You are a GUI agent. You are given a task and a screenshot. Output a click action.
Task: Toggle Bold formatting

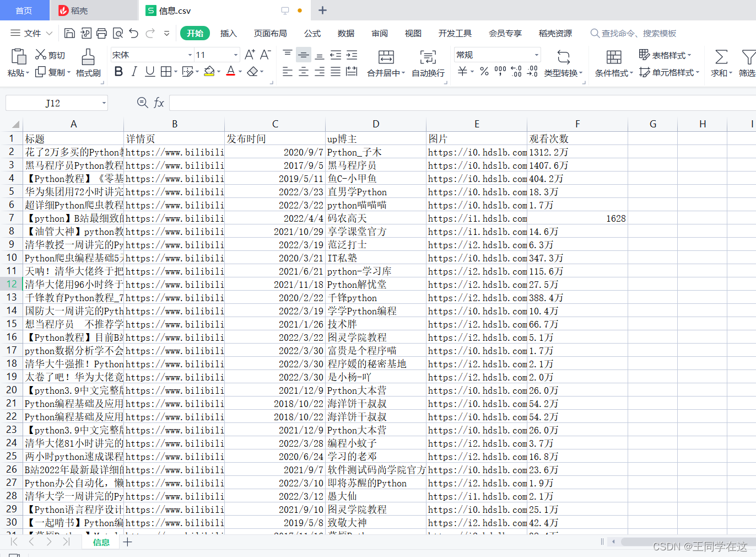pyautogui.click(x=118, y=72)
